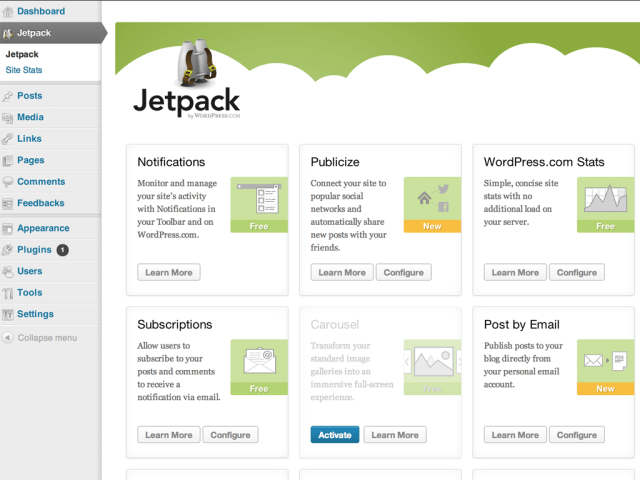Click the Feedbacks icon in sidebar
The image size is (640, 480).
[x=8, y=203]
